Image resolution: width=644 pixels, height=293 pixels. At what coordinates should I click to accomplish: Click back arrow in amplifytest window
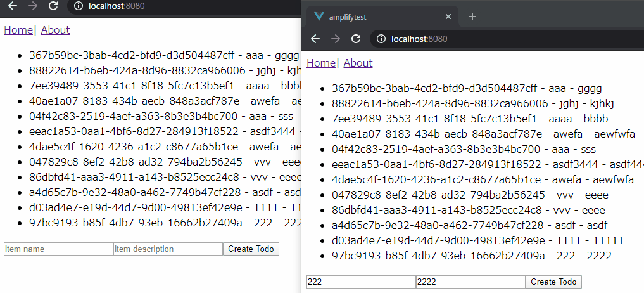tap(315, 39)
